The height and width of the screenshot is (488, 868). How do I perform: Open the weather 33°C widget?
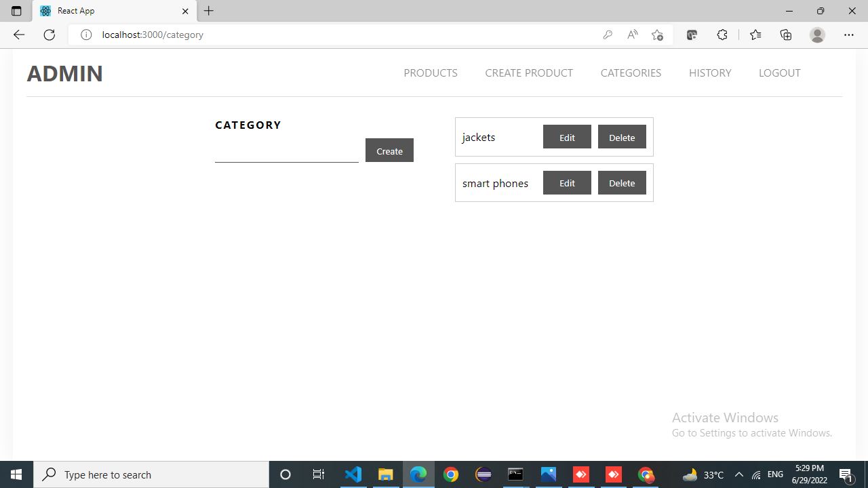703,474
